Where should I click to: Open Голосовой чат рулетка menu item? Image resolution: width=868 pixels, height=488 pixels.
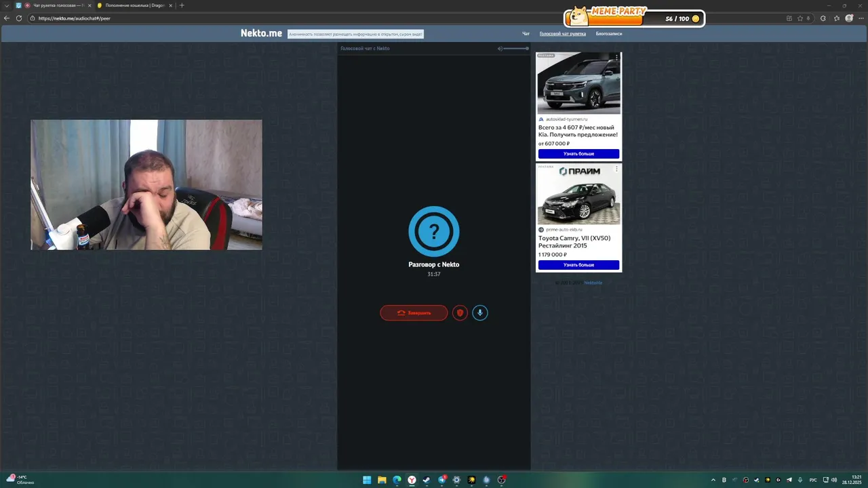[x=563, y=33]
